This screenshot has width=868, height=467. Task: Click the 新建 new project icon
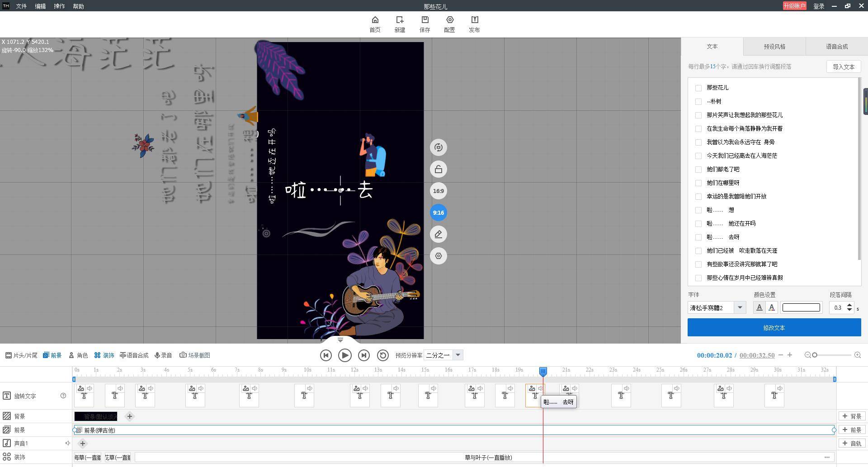tap(400, 24)
